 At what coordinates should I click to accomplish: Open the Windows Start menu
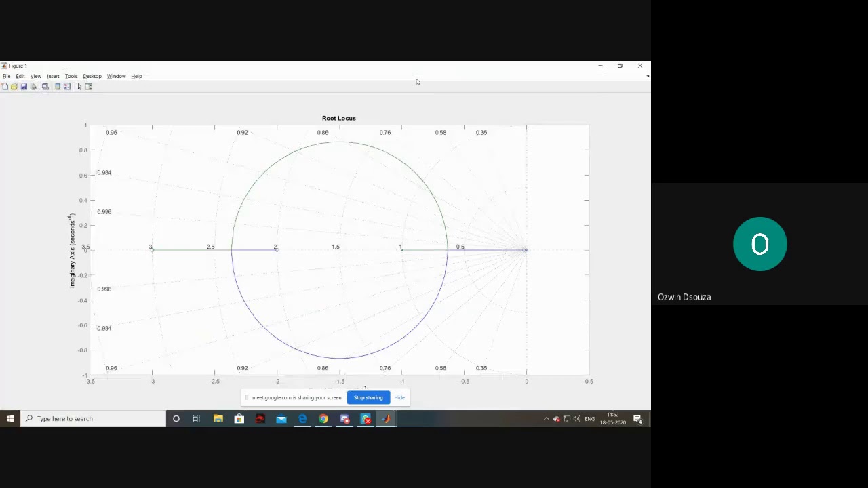[x=10, y=419]
